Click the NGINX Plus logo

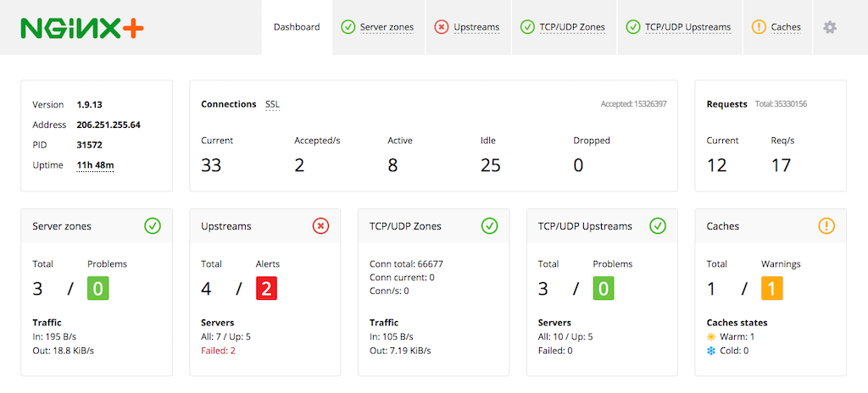pyautogui.click(x=82, y=28)
